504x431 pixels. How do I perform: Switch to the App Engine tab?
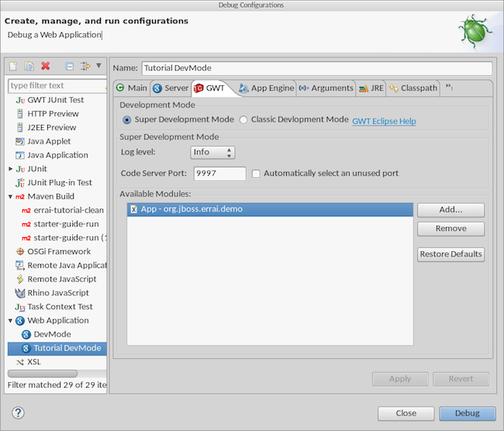(267, 88)
